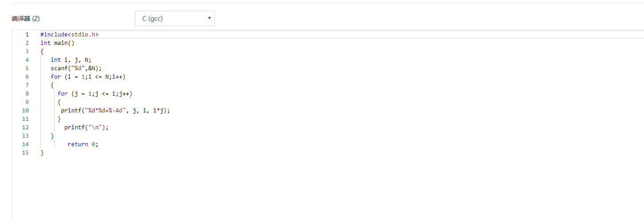This screenshot has width=644, height=219.
Task: Click the final closing brace on line 15
Action: tap(42, 153)
